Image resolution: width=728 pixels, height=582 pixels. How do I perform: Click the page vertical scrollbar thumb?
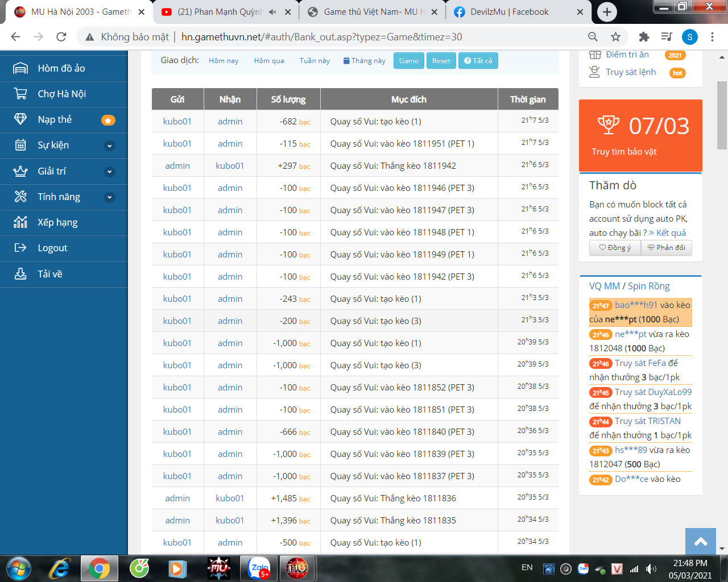[x=722, y=114]
